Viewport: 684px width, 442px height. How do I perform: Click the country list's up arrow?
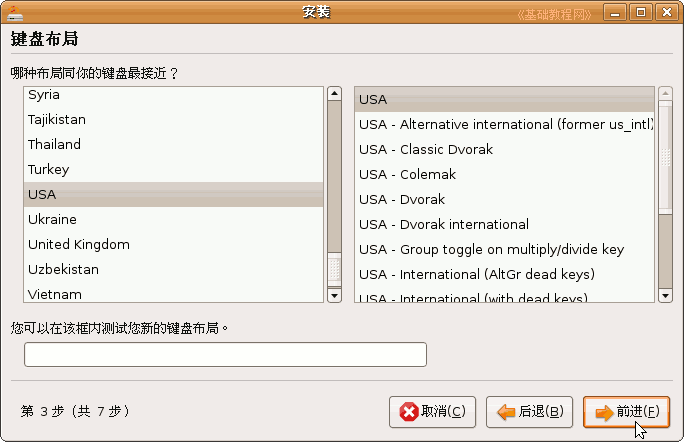pyautogui.click(x=334, y=93)
